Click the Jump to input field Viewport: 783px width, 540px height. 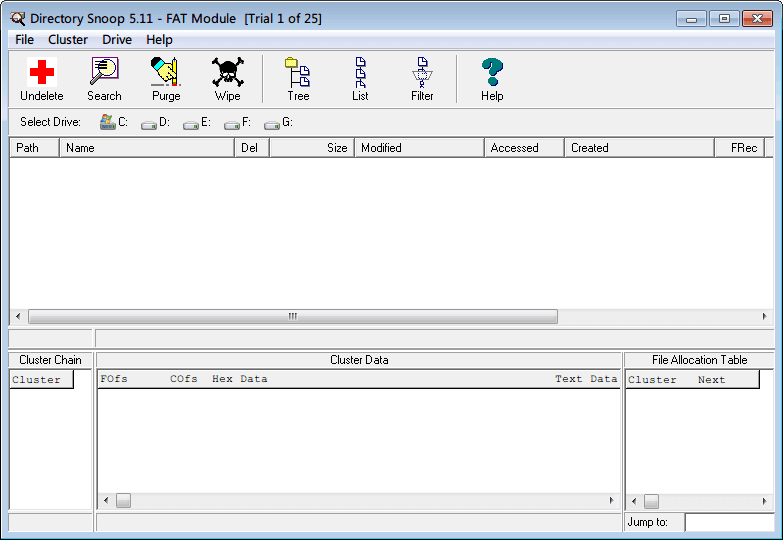[x=729, y=522]
